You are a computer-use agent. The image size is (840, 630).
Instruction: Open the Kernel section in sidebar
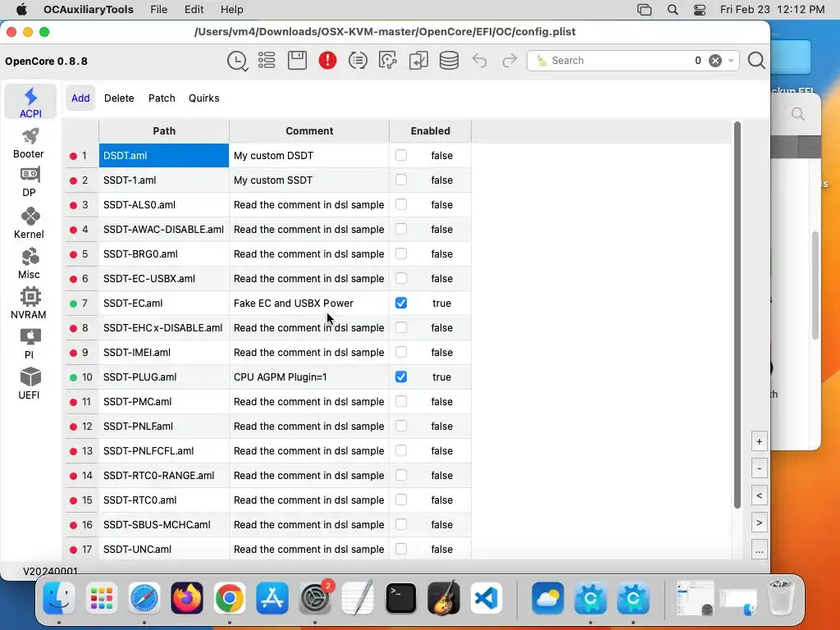[29, 222]
